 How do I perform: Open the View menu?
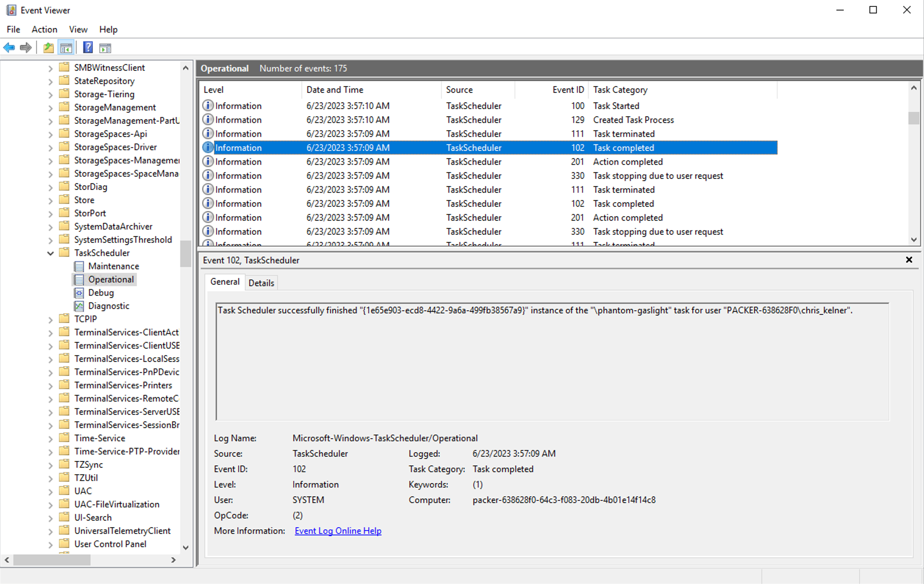[78, 29]
